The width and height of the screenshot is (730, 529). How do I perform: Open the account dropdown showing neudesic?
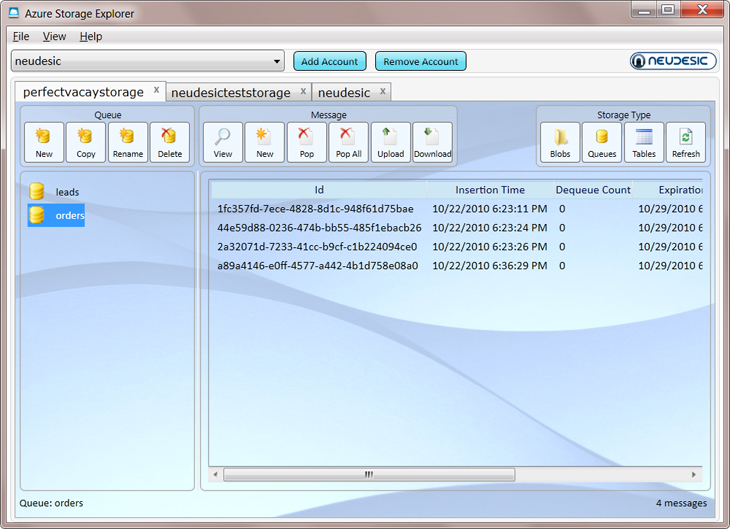coord(148,61)
